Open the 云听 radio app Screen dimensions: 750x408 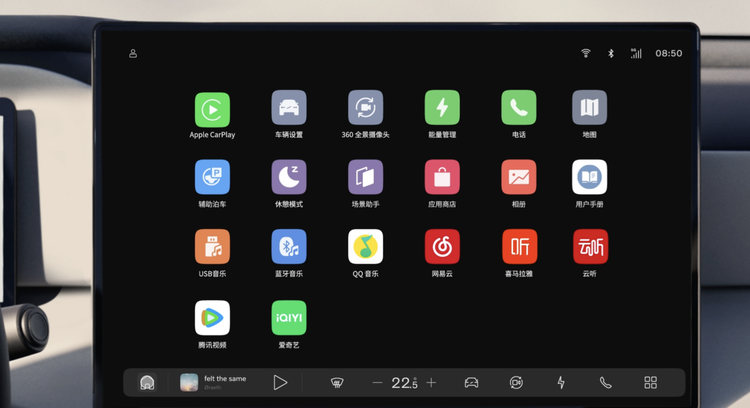tap(590, 246)
